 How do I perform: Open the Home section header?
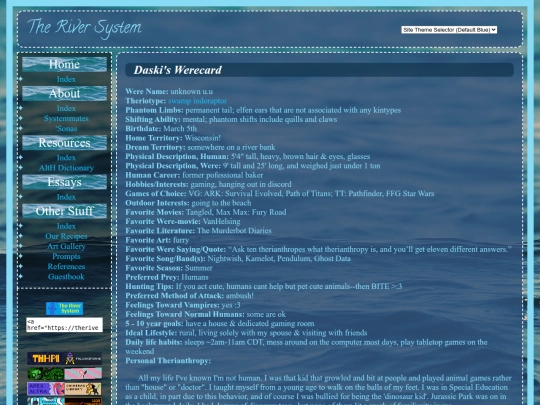(x=64, y=64)
